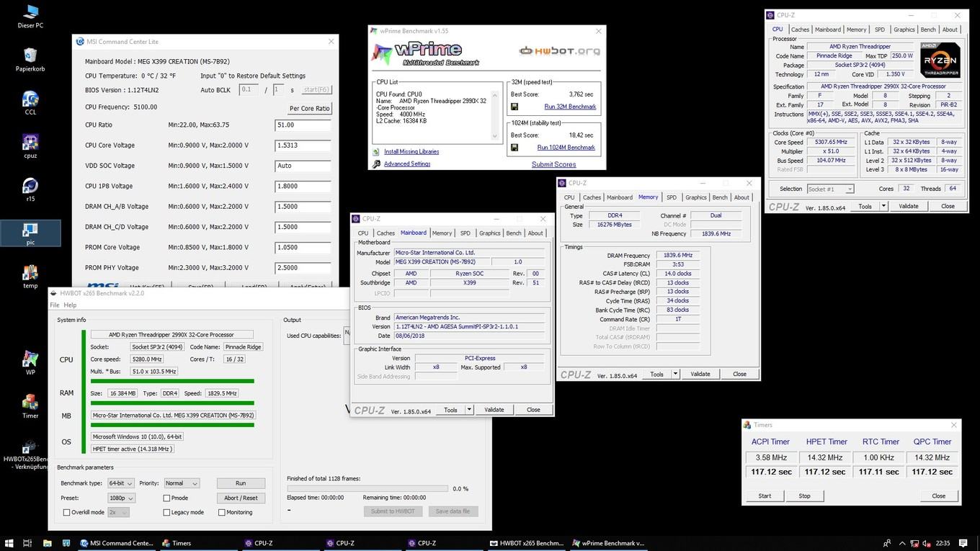Viewport: 980px width, 551px height.
Task: Open Help menu in HWBOT x265
Action: click(70, 305)
